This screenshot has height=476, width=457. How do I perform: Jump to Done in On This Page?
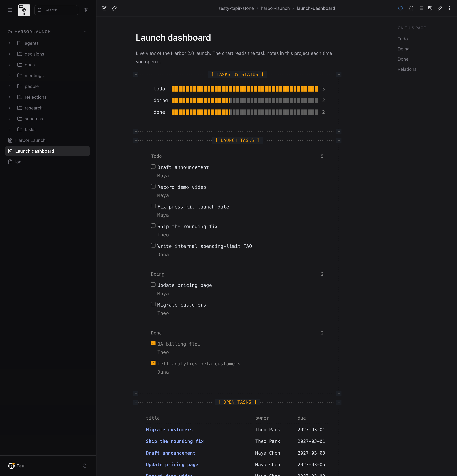click(x=403, y=59)
